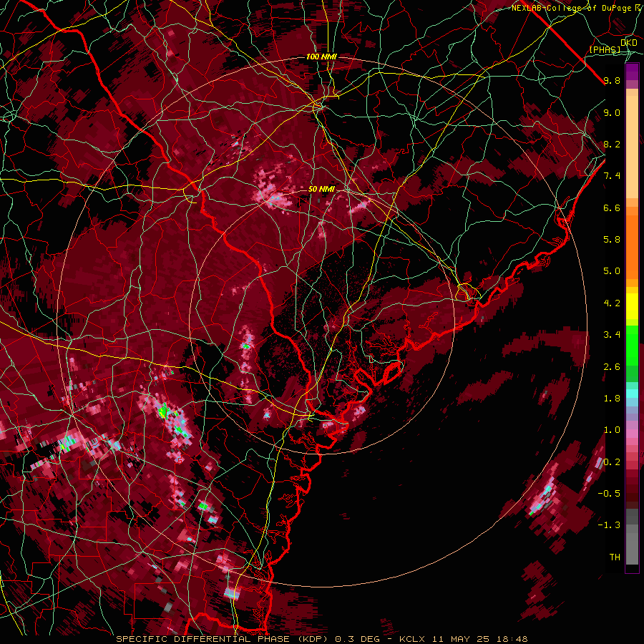Select the 9.8 value on color scale
Image resolution: width=644 pixels, height=644 pixels.
coord(612,81)
